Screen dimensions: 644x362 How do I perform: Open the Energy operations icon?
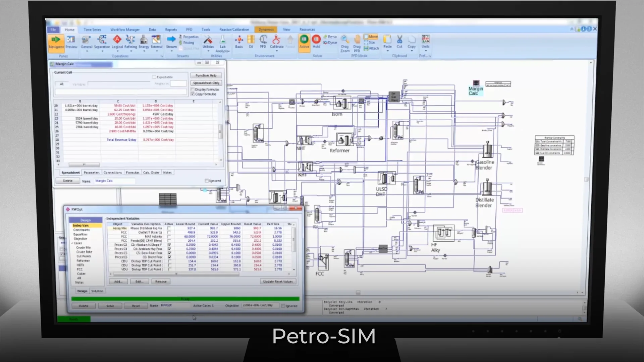pyautogui.click(x=144, y=41)
